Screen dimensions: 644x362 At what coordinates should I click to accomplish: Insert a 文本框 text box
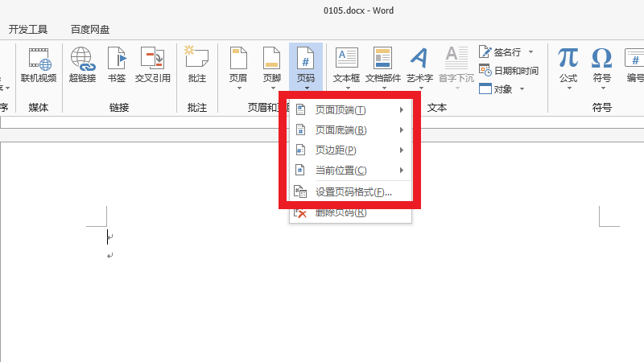(x=346, y=64)
